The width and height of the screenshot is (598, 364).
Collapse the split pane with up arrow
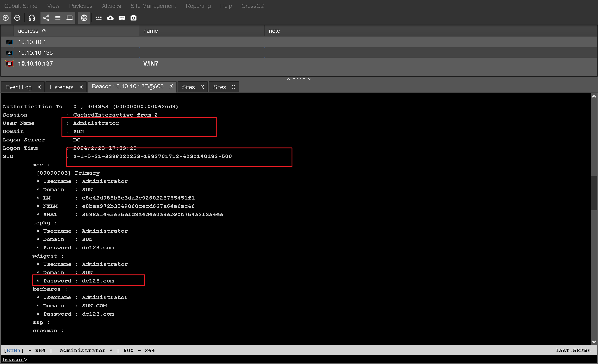click(x=288, y=79)
